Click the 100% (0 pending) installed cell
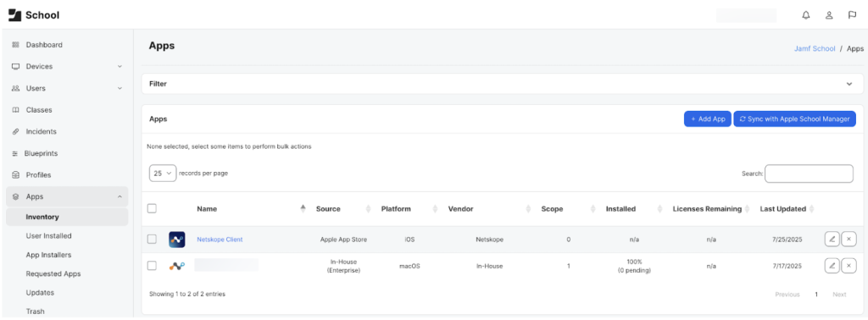 tap(634, 266)
